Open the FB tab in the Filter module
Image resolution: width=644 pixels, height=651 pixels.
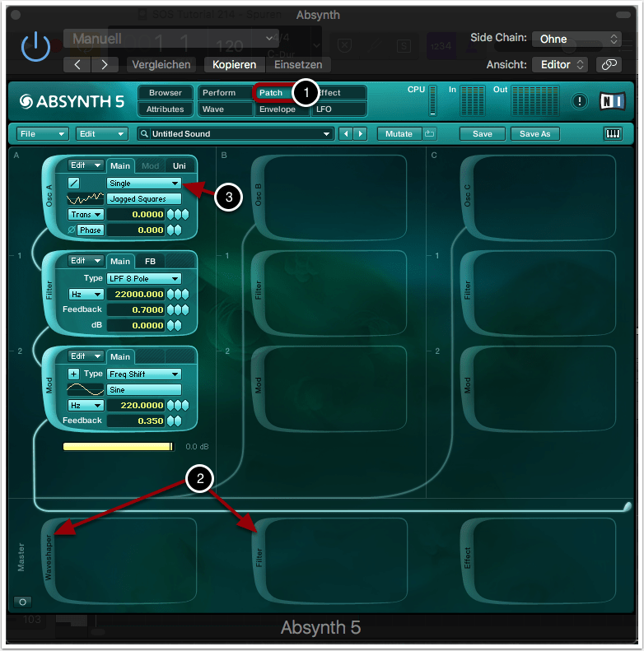coord(150,261)
